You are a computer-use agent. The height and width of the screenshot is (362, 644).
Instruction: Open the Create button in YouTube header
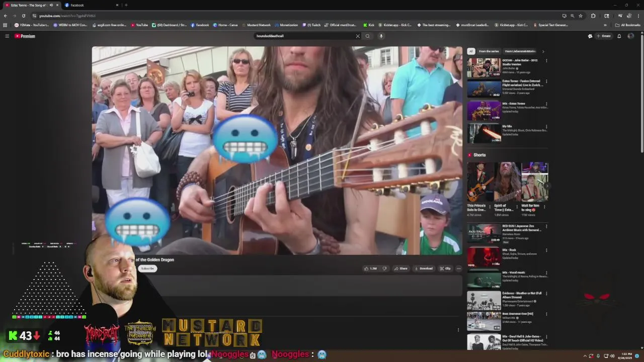coord(604,36)
